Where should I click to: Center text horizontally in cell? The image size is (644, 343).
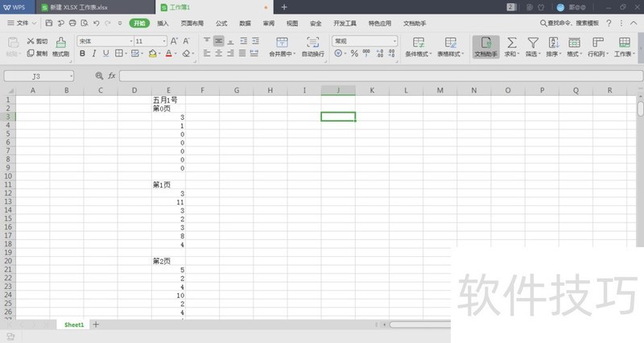pos(218,53)
